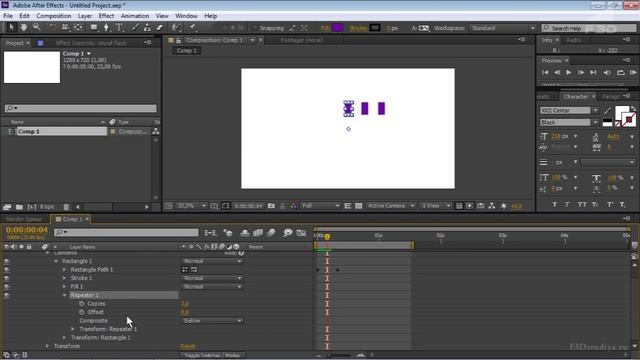Switch to the Render Queue tab

pyautogui.click(x=24, y=219)
